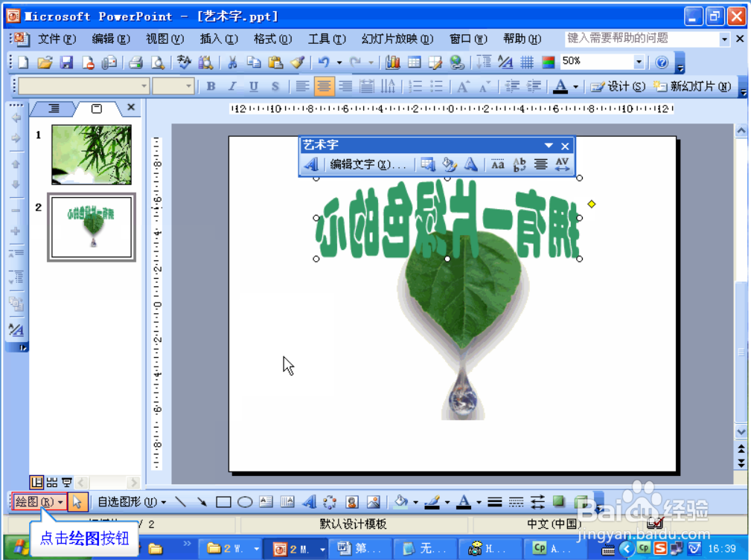Open the 插入 Insert menu
Screen dimensions: 751x560
(218, 39)
